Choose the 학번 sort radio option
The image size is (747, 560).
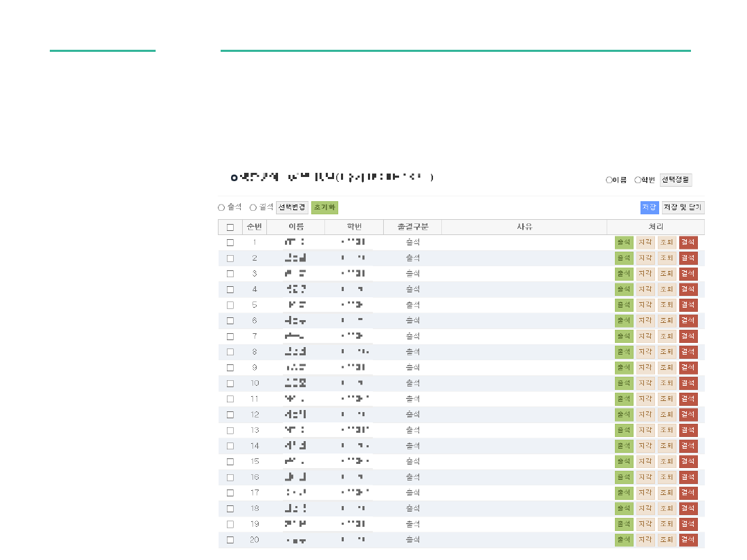tap(638, 180)
